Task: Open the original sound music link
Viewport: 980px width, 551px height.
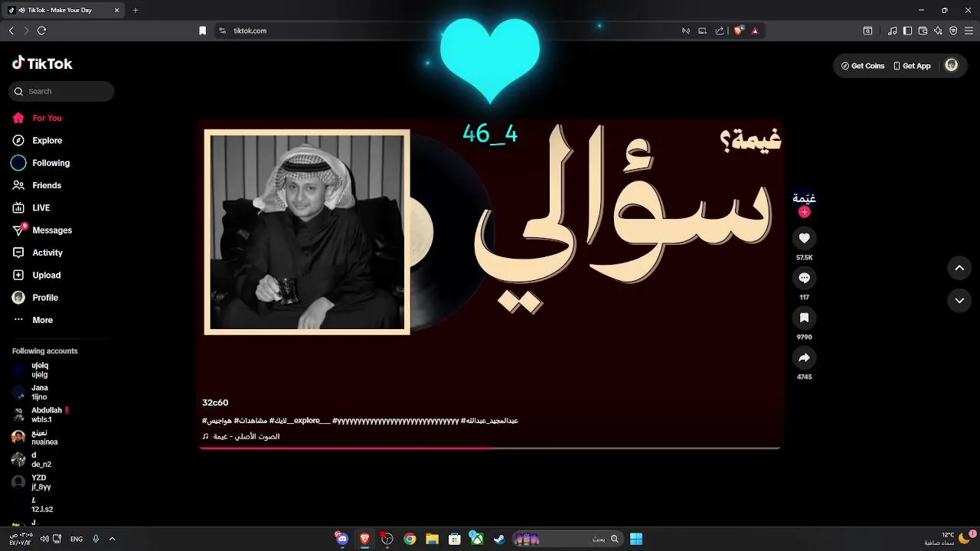Action: point(241,436)
